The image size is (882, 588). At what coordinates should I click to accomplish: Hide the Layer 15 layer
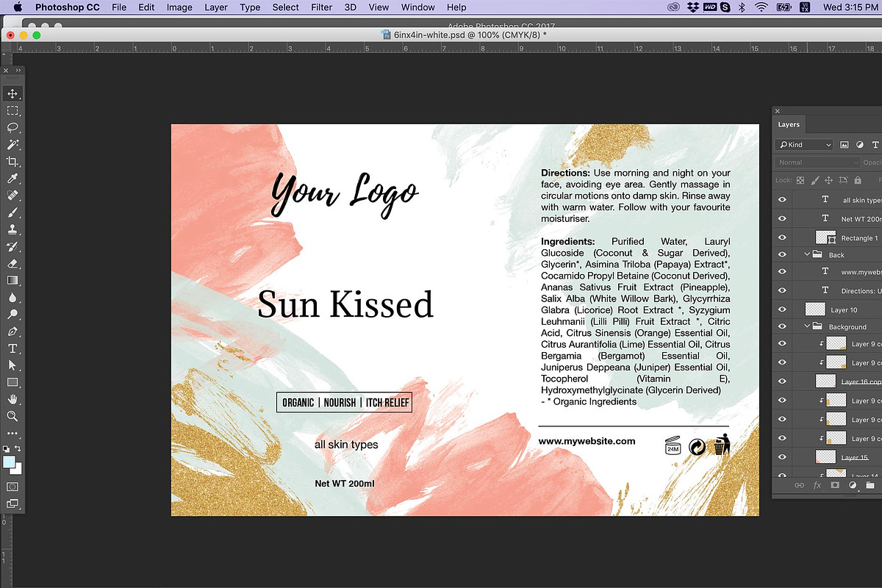[782, 457]
